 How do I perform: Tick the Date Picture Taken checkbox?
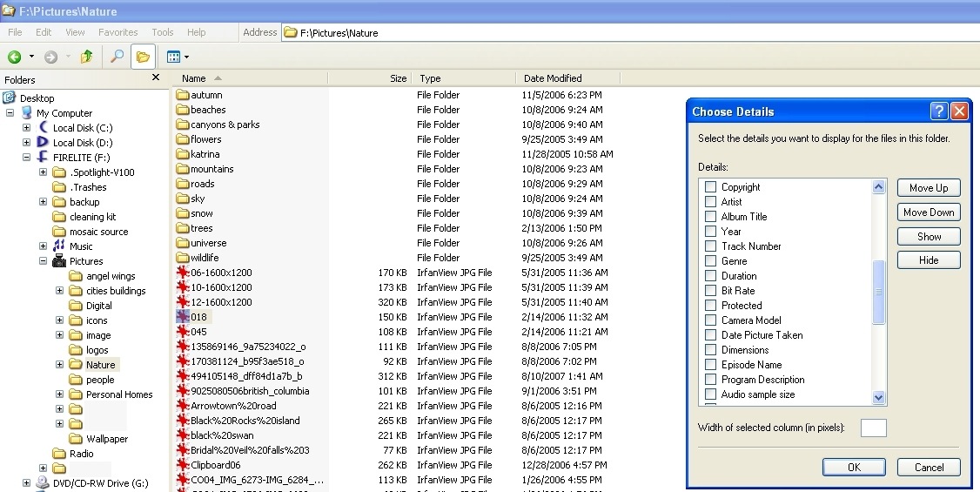710,335
